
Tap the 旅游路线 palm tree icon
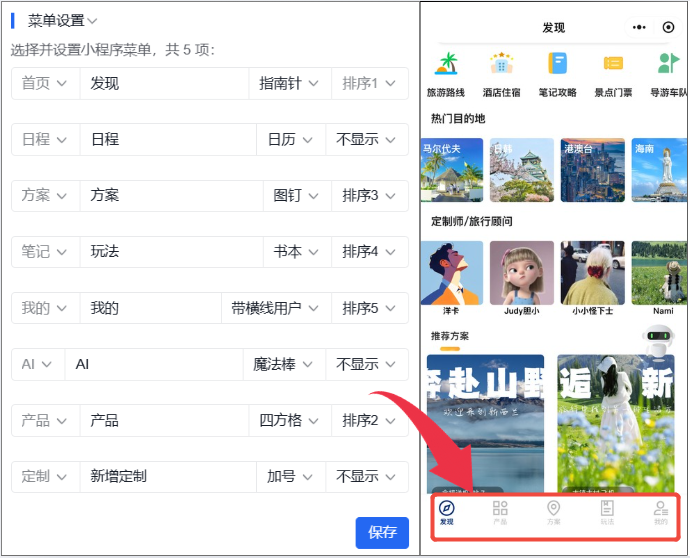click(446, 64)
